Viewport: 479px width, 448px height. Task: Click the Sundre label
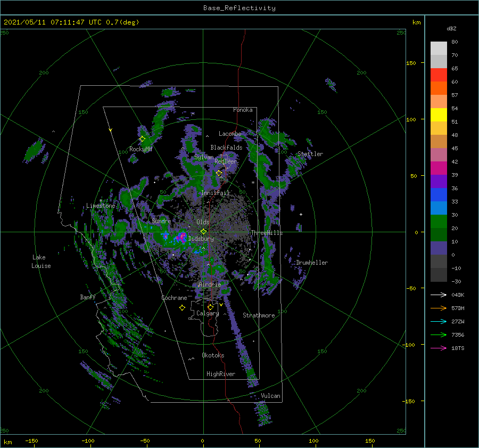pos(161,221)
